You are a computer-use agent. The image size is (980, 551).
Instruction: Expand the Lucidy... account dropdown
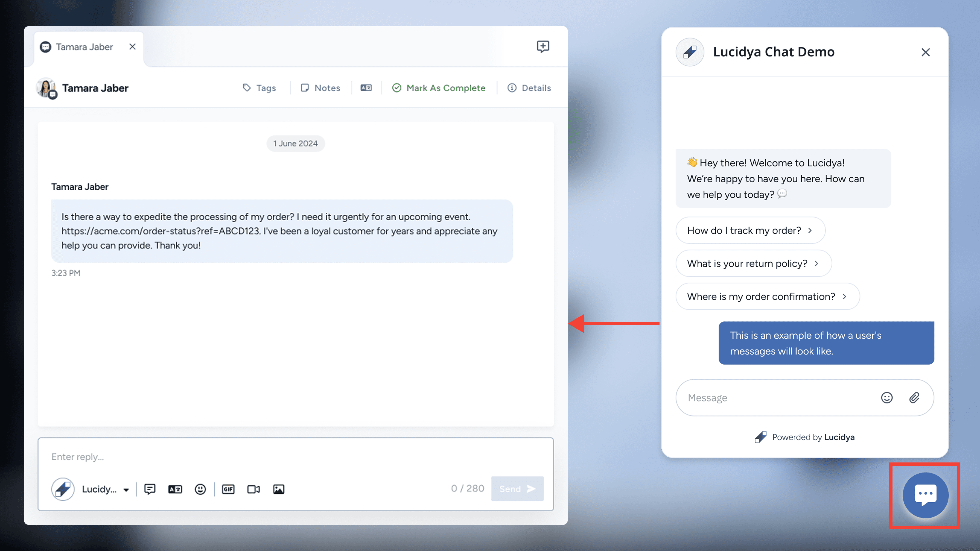click(126, 490)
